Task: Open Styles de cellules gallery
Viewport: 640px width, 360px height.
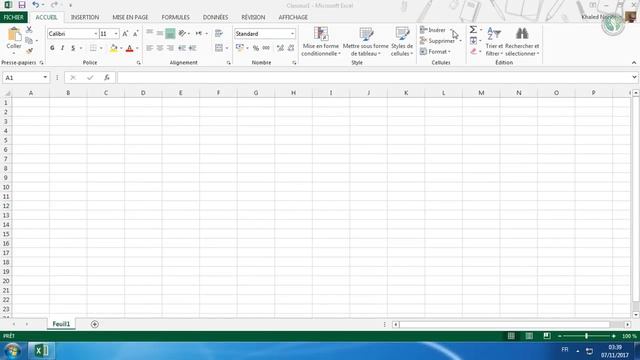Action: click(402, 42)
